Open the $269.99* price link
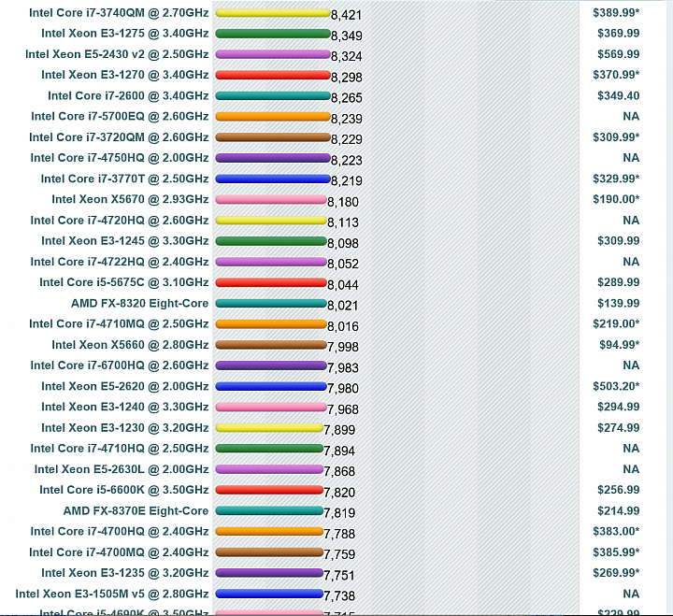This screenshot has height=616, width=673. 616,573
